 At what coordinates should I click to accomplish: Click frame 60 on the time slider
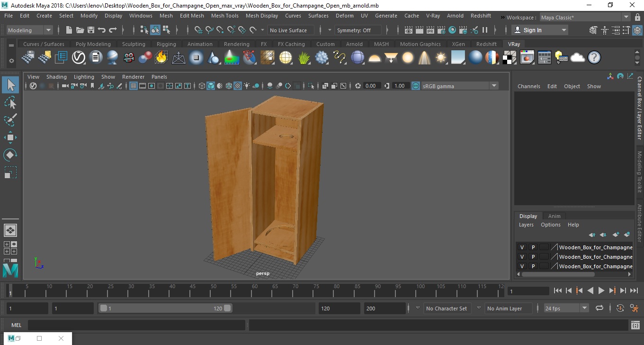tap(255, 291)
